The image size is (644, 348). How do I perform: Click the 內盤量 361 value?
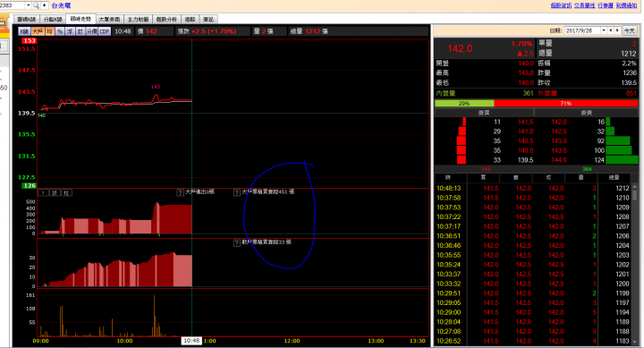click(x=528, y=93)
